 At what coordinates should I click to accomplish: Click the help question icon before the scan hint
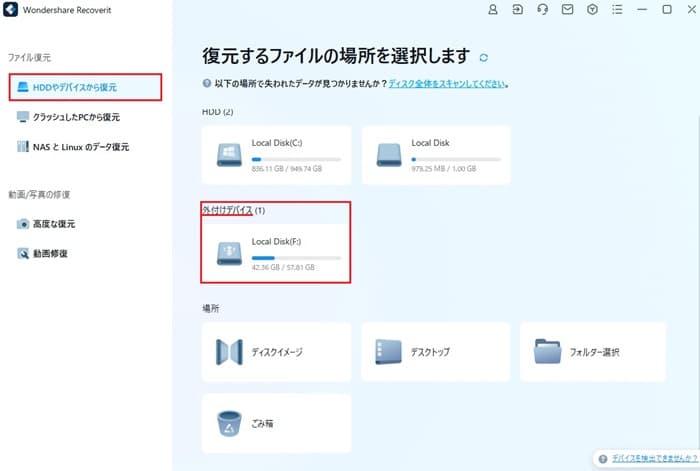pos(207,83)
